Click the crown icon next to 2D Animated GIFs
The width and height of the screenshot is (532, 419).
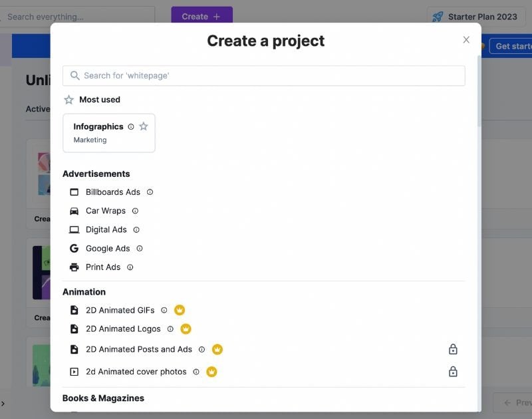click(180, 310)
